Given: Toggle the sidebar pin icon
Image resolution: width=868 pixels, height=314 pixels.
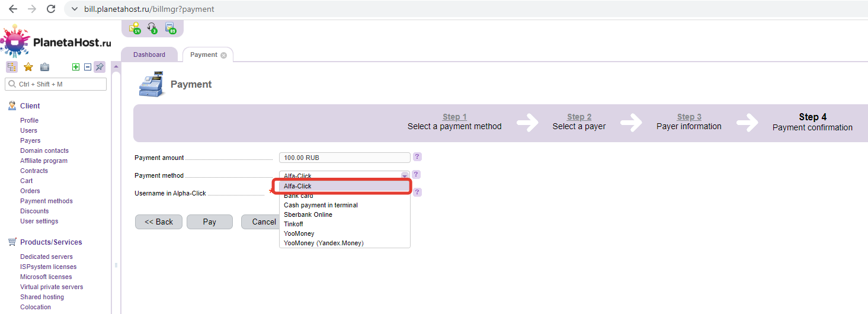Looking at the screenshot, I should (99, 67).
